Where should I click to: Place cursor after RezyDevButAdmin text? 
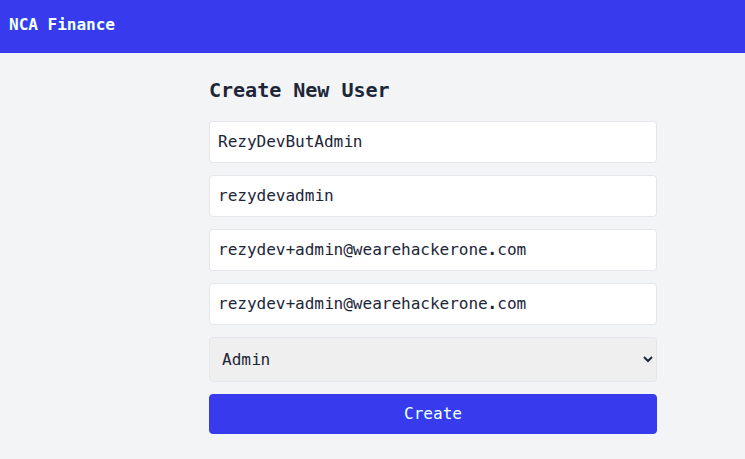[363, 142]
